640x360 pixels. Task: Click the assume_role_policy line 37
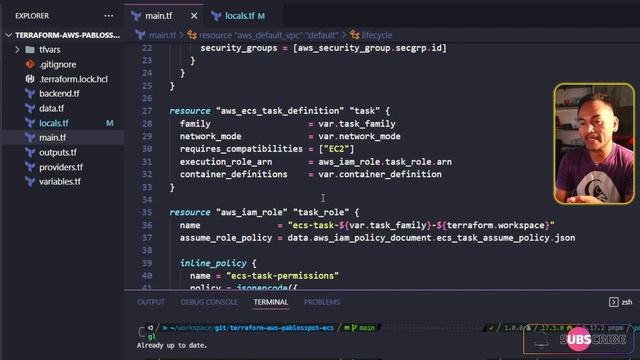tap(378, 238)
